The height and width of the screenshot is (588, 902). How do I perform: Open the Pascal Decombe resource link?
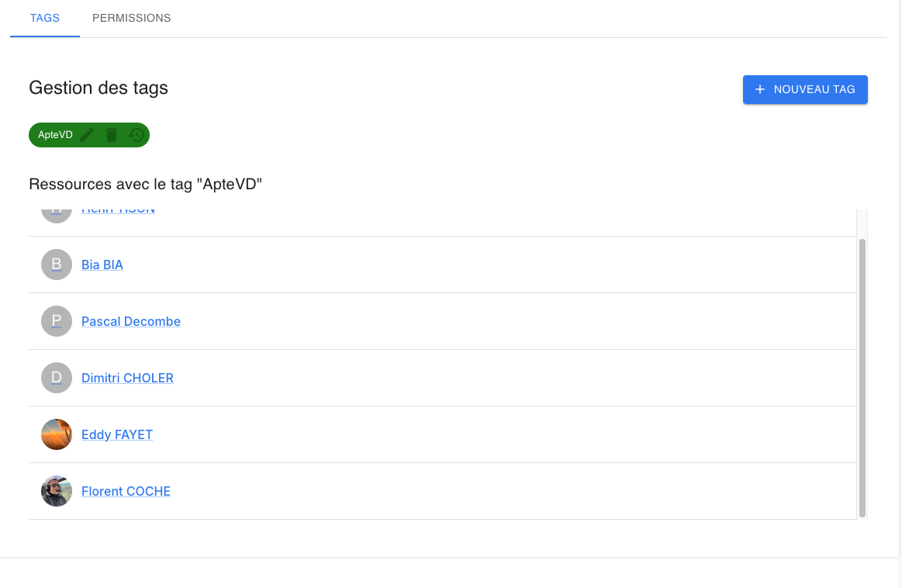pyautogui.click(x=131, y=321)
